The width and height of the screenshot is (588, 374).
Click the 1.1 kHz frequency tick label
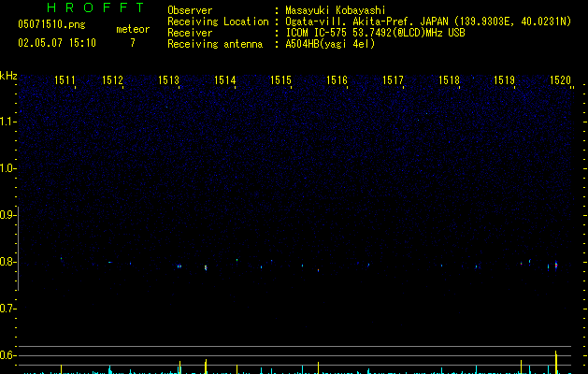coord(7,122)
